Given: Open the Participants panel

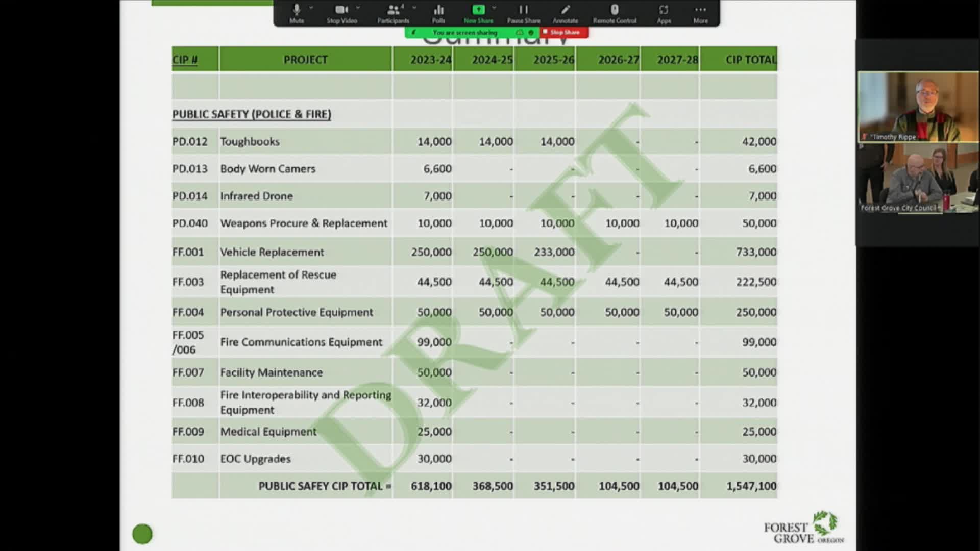Looking at the screenshot, I should (x=393, y=13).
